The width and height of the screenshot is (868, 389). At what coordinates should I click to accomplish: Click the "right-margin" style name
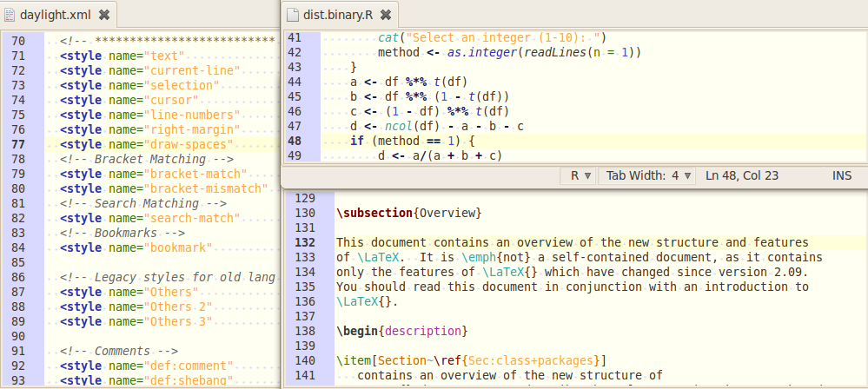pos(191,129)
